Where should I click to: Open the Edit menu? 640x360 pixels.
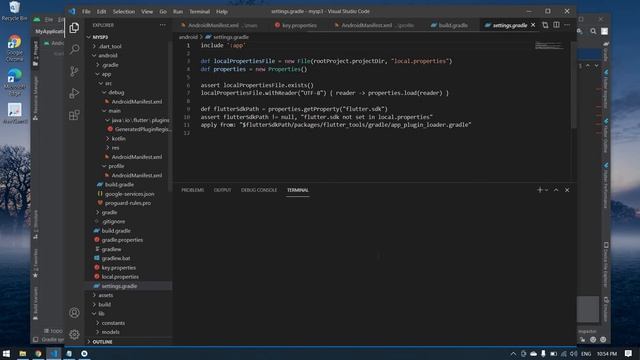click(101, 11)
